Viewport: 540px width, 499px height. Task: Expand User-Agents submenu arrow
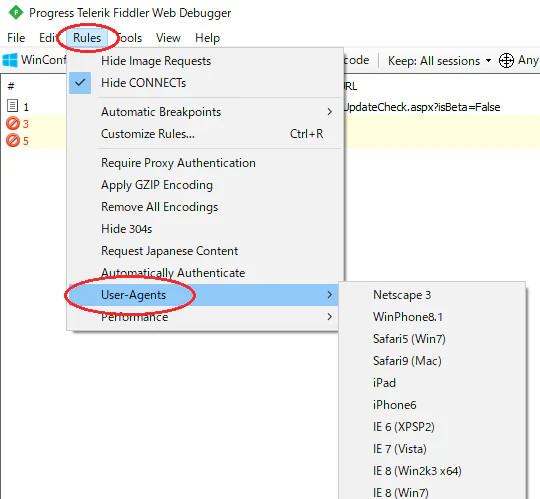tap(330, 295)
